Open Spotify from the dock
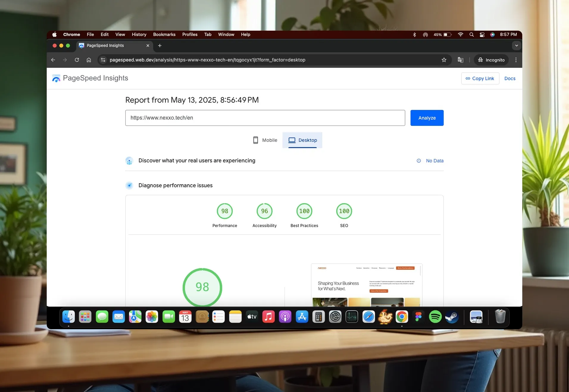The image size is (569, 392). pyautogui.click(x=435, y=317)
